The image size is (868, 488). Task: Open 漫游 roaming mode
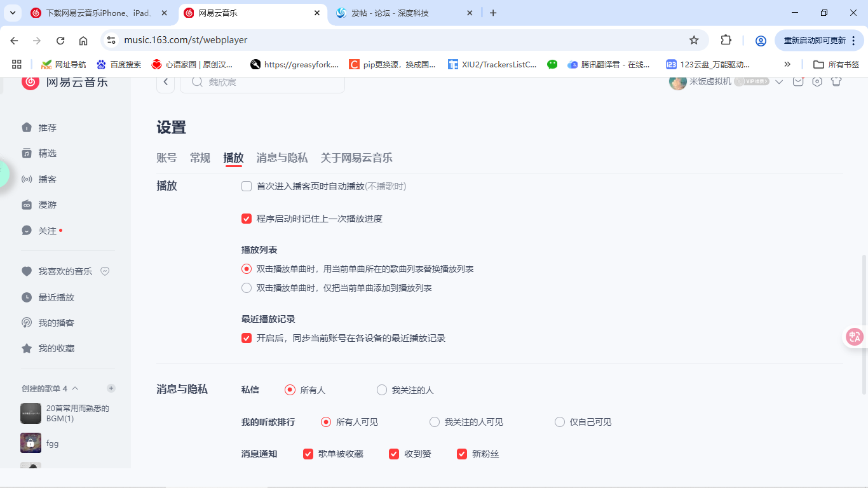39,205
